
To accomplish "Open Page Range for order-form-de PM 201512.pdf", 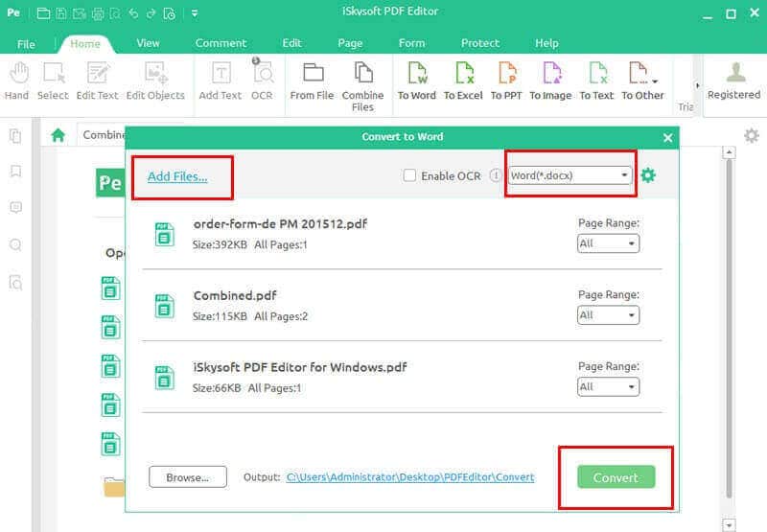I will pyautogui.click(x=608, y=243).
